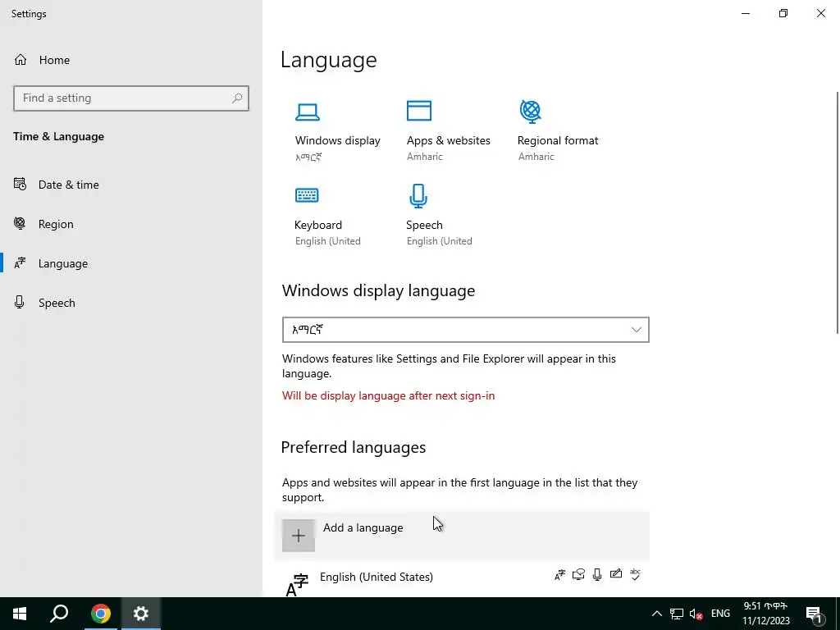Open the Apps & websites tile
Image resolution: width=840 pixels, height=630 pixels.
(x=449, y=131)
